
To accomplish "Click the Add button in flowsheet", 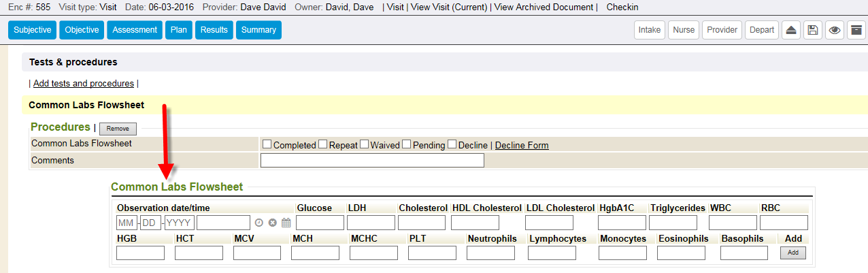I will pos(792,253).
